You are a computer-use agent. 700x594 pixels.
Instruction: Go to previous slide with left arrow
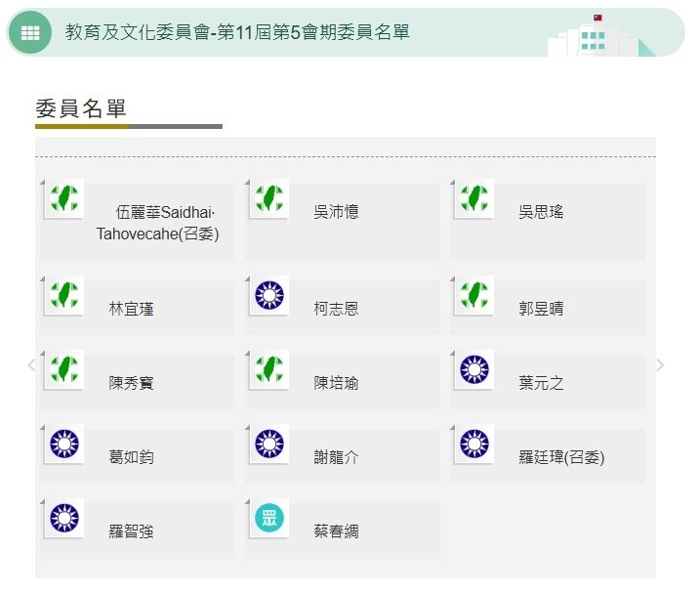[x=30, y=365]
